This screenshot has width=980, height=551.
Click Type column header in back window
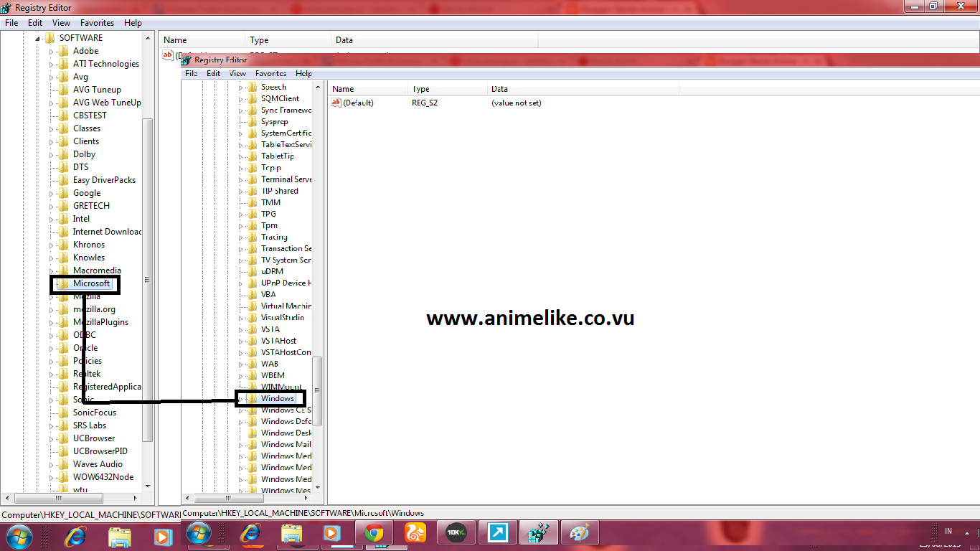click(x=289, y=40)
